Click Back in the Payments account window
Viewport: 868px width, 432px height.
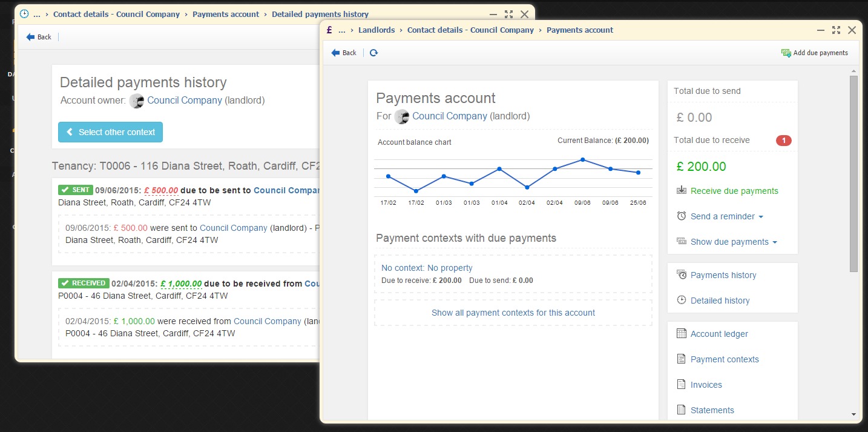click(x=344, y=53)
